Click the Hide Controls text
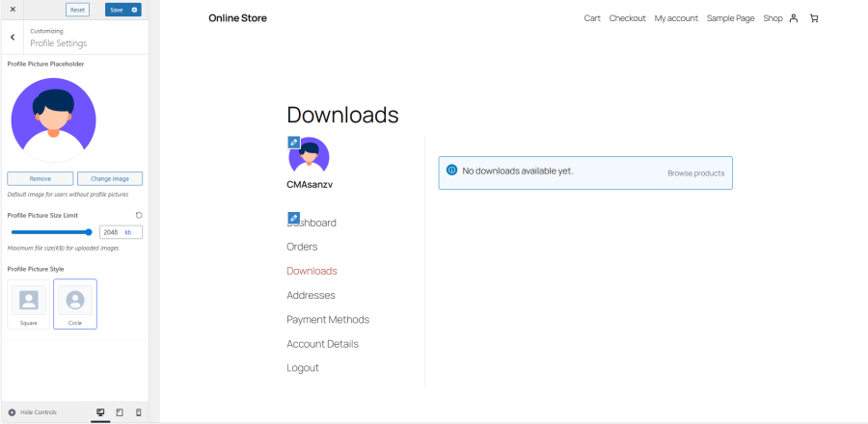This screenshot has width=868, height=424. click(39, 412)
